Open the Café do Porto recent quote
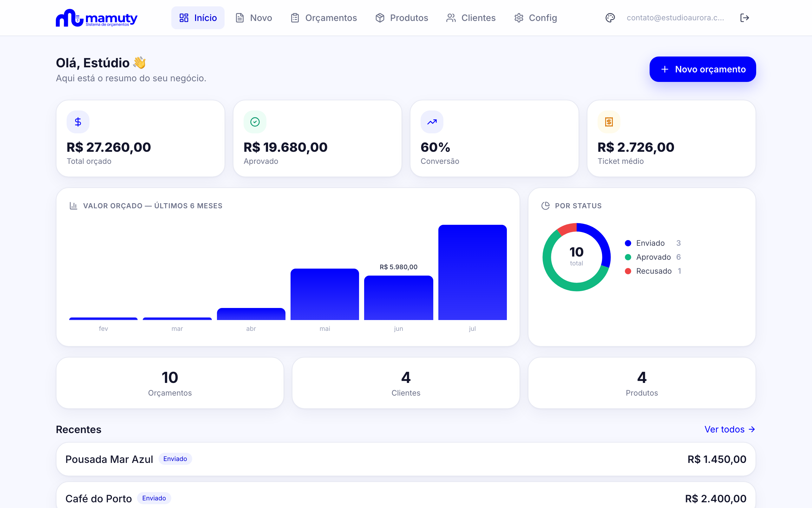812x508 pixels. click(x=406, y=495)
